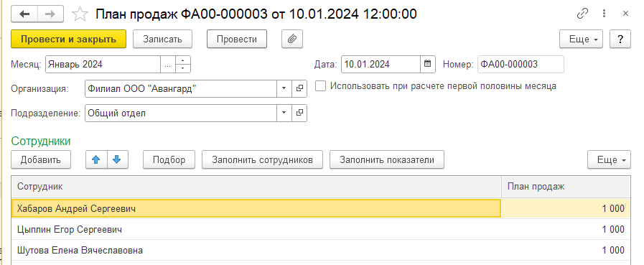This screenshot has width=644, height=265.
Task: Enable use in first-half-month calculation
Action: click(x=321, y=86)
